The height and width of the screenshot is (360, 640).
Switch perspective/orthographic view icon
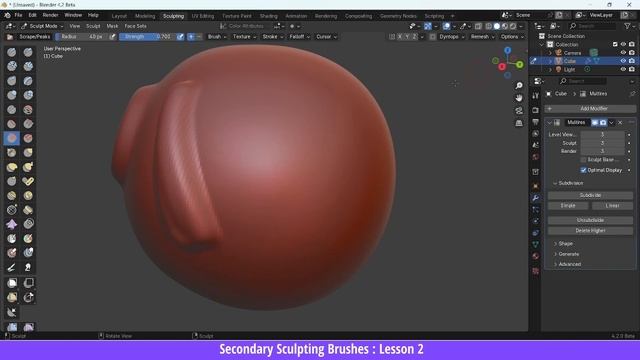point(519,123)
